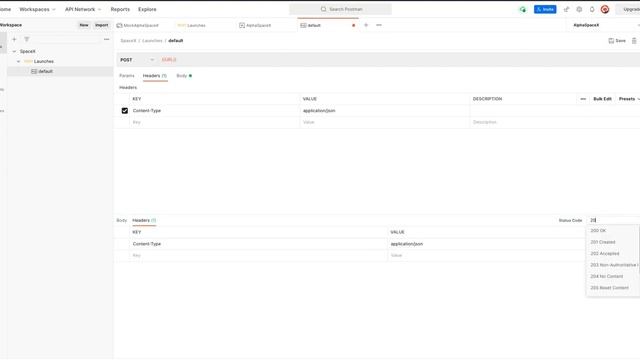The width and height of the screenshot is (640, 360).
Task: Click the sync status cloud icon
Action: (x=522, y=9)
